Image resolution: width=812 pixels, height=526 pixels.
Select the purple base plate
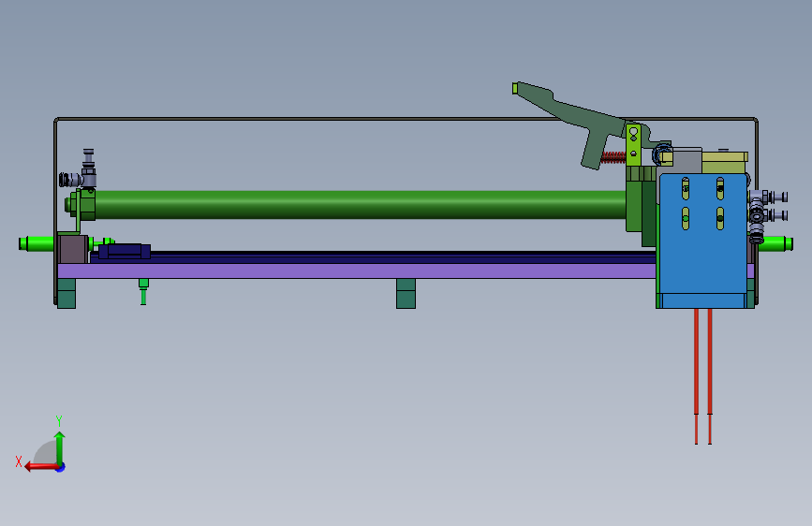[x=356, y=270]
